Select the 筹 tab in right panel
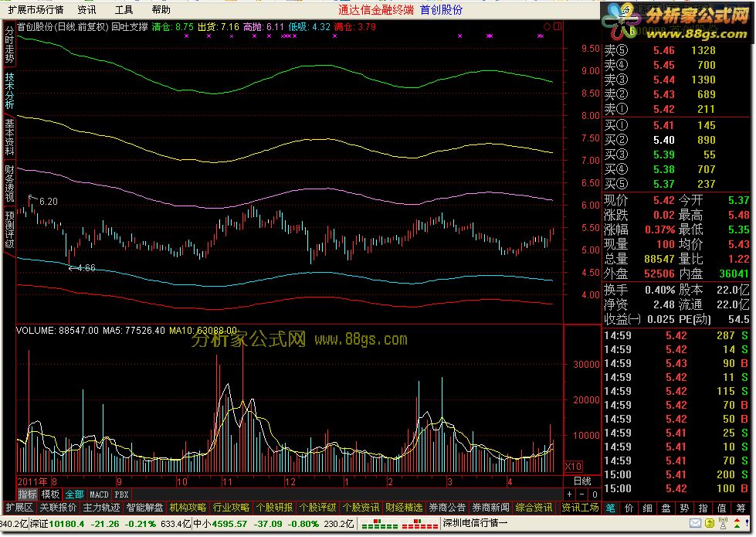The image size is (756, 537). pos(741,508)
